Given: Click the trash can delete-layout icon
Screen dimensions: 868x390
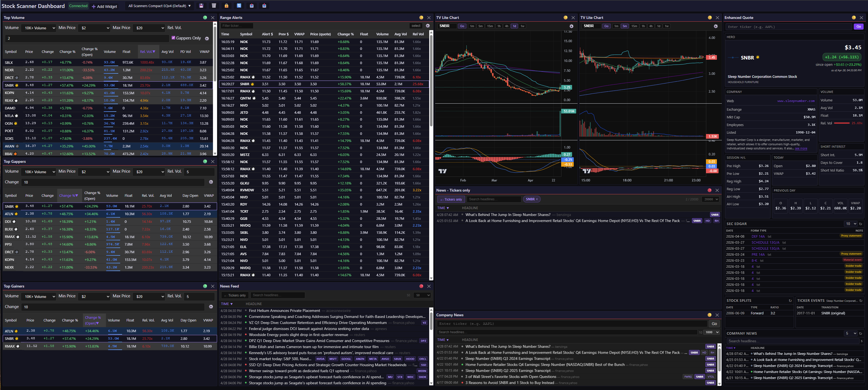Looking at the screenshot, I should point(214,6).
